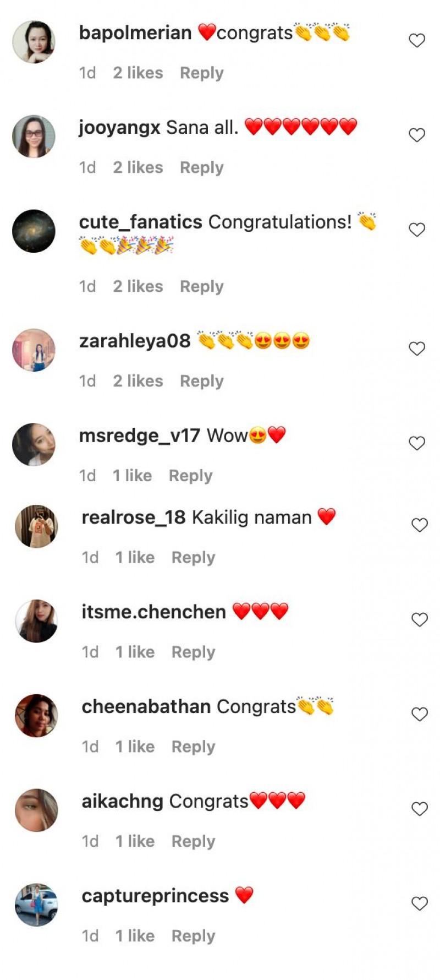The height and width of the screenshot is (980, 440).
Task: Reply to bapolmerian's comment
Action: coord(202,73)
